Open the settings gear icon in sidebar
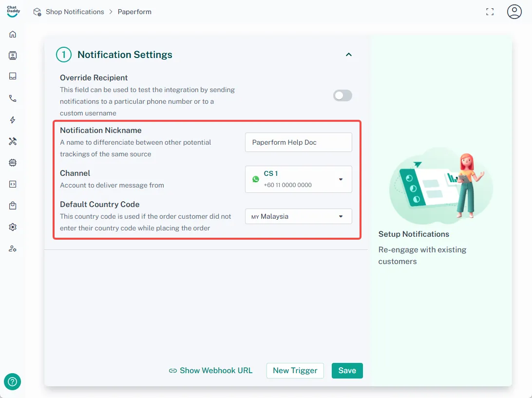 13,227
